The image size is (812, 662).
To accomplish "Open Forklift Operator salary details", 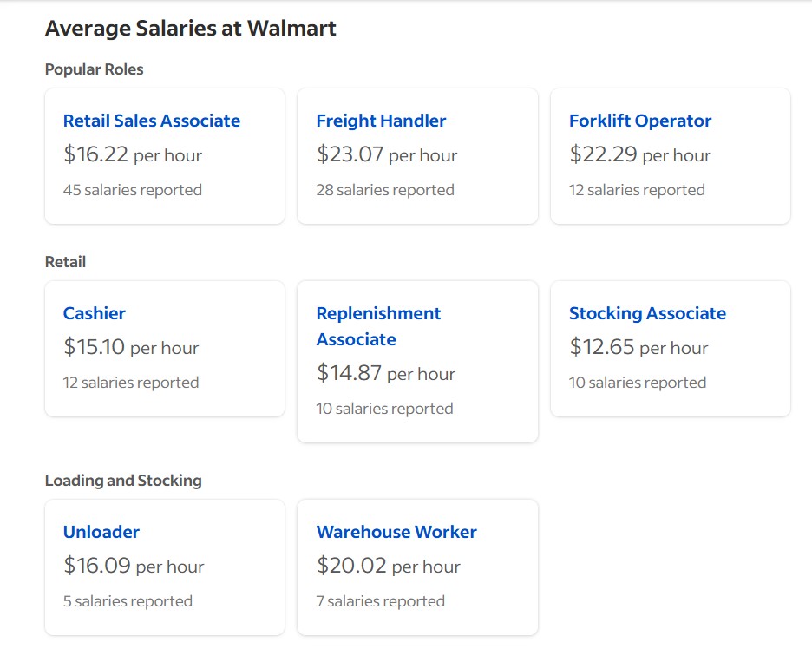I will click(x=640, y=121).
